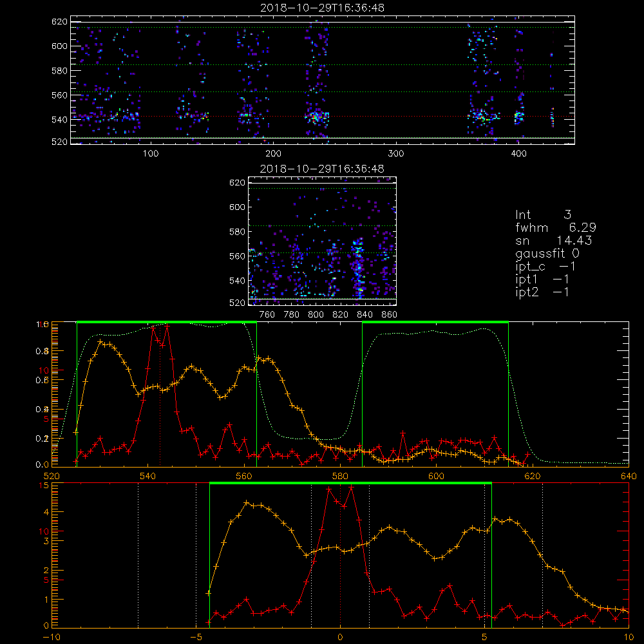Select the 'ipt2 -1' readout text
644x644 pixels.
pyautogui.click(x=542, y=292)
